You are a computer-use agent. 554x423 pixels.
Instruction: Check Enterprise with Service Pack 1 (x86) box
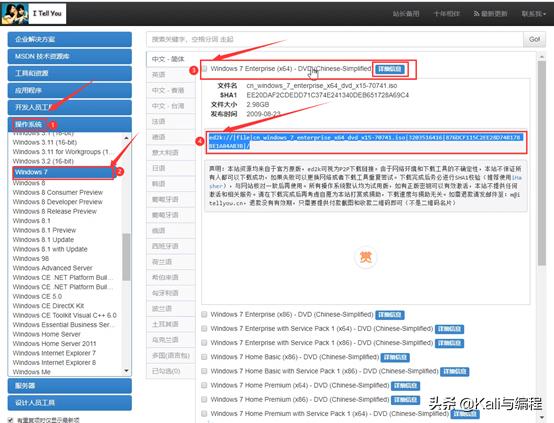[x=204, y=342]
